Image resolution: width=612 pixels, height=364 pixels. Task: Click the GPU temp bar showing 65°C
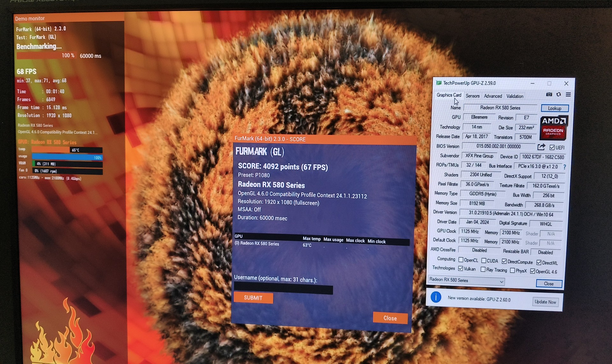coord(67,150)
